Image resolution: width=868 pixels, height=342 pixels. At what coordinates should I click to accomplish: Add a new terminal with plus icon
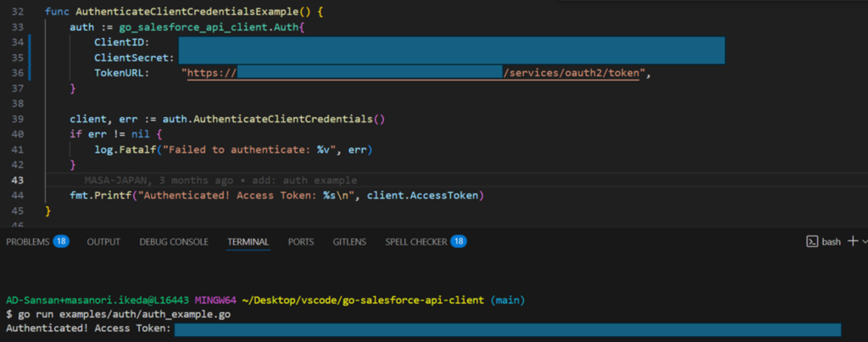(x=853, y=241)
